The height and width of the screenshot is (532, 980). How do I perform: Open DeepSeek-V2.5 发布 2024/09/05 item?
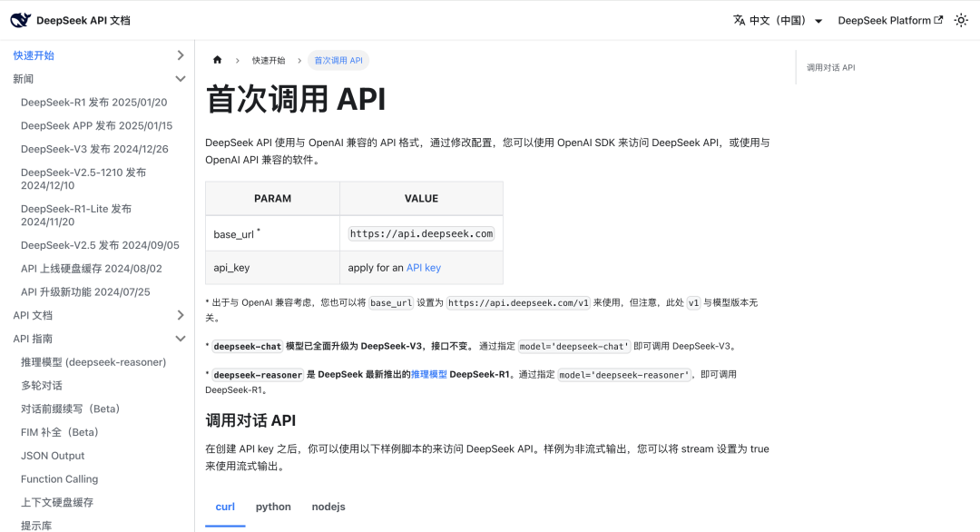click(100, 245)
